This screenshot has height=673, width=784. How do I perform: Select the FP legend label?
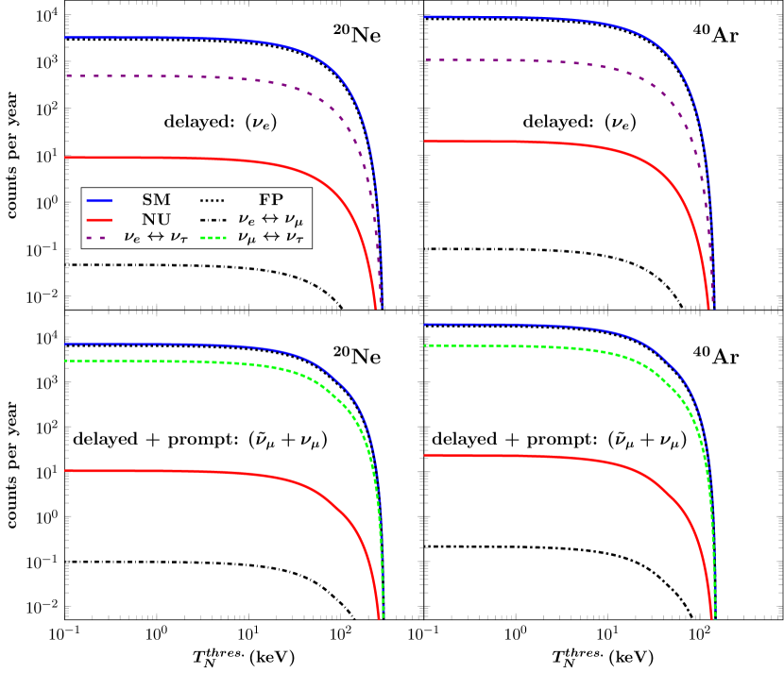point(273,200)
